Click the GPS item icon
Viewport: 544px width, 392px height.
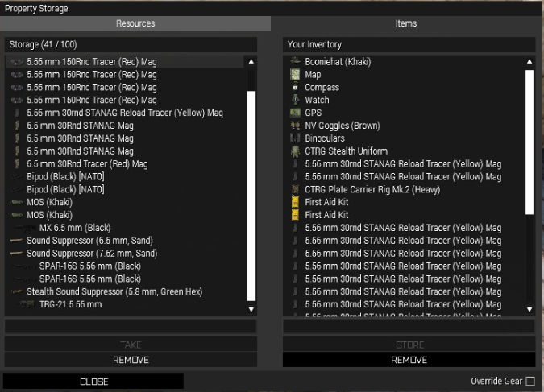(x=295, y=113)
